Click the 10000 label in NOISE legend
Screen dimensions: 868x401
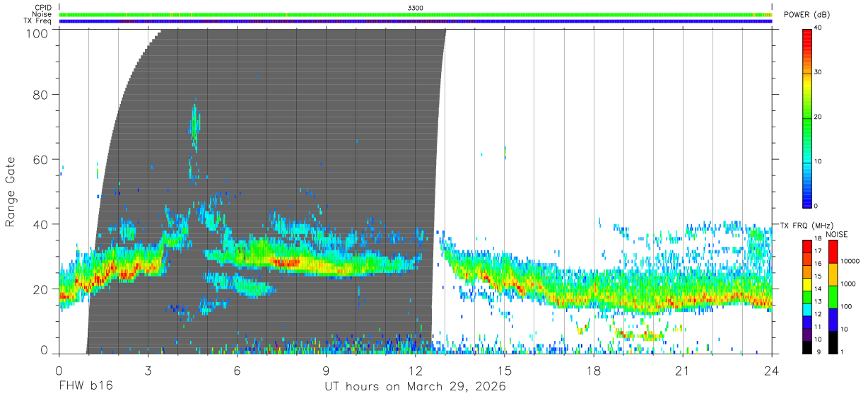click(850, 262)
